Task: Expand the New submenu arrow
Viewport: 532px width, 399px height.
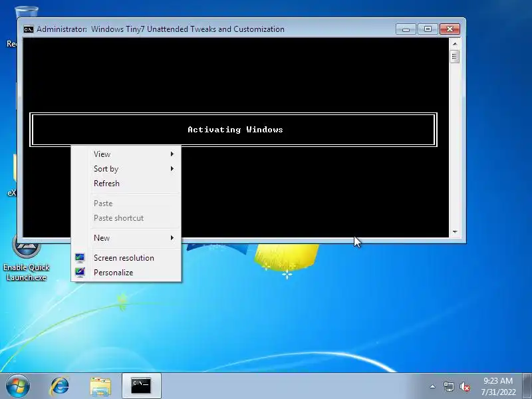Action: (172, 238)
